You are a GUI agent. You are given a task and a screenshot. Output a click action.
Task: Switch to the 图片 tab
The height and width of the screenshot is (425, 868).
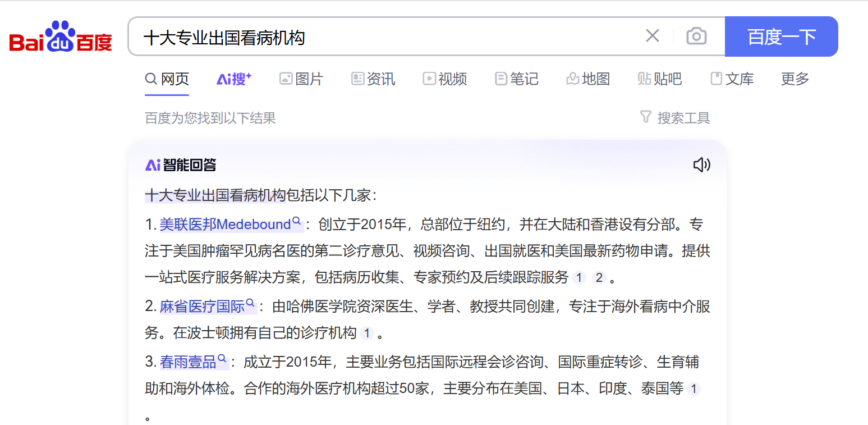point(301,79)
